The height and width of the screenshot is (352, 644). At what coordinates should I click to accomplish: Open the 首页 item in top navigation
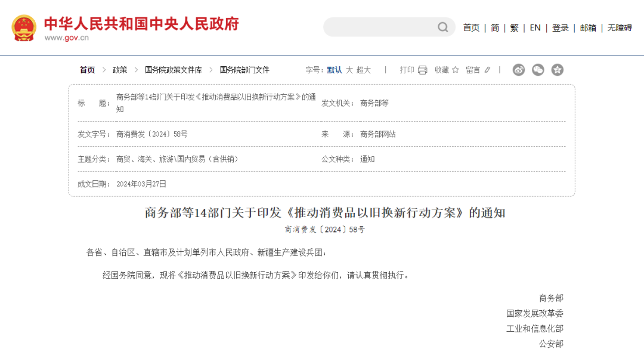tap(471, 27)
